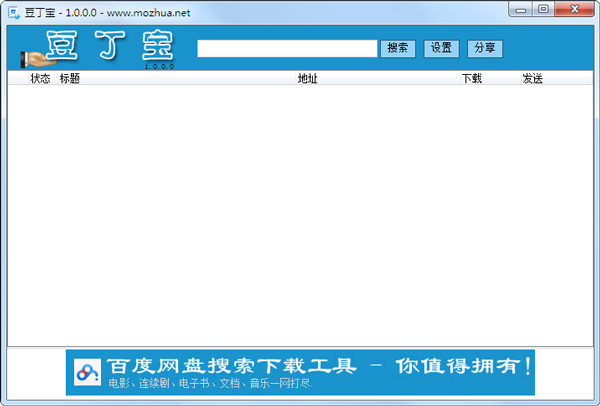Screen dimensions: 600x406
Task: Sort by the 状态 column header
Action: (x=40, y=78)
